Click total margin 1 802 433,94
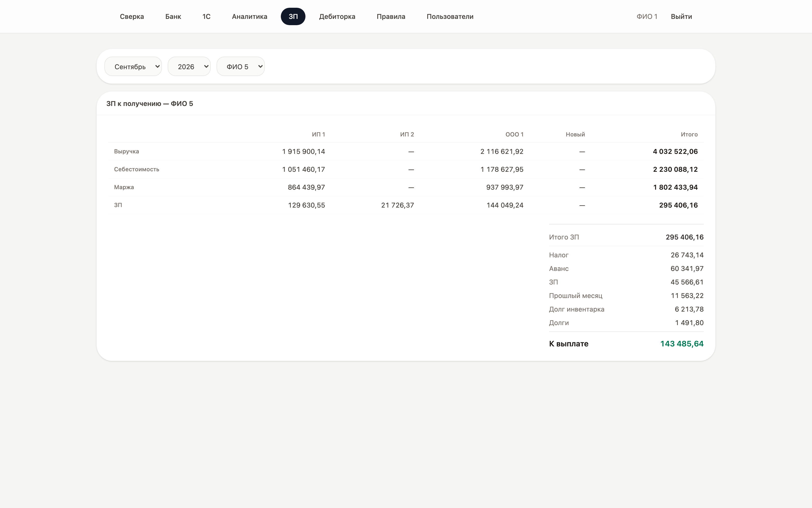812x508 pixels. (x=675, y=187)
